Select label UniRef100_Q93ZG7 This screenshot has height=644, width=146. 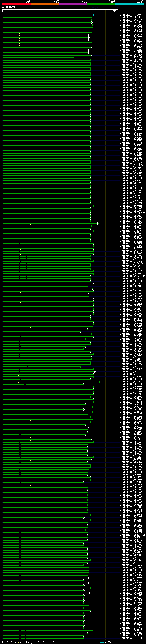[x=131, y=55]
